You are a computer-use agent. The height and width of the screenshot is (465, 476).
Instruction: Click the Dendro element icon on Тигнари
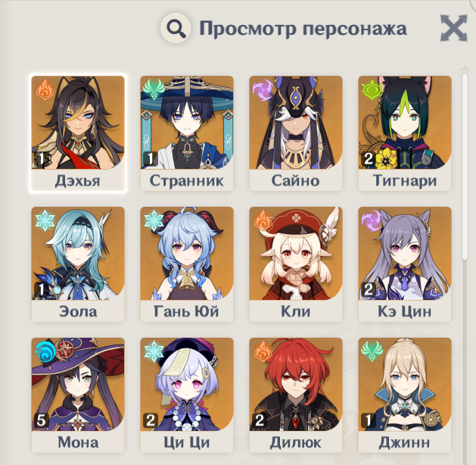(x=371, y=89)
